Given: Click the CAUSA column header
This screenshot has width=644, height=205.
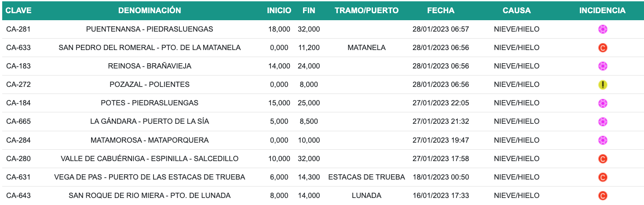Looking at the screenshot, I should tap(516, 11).
